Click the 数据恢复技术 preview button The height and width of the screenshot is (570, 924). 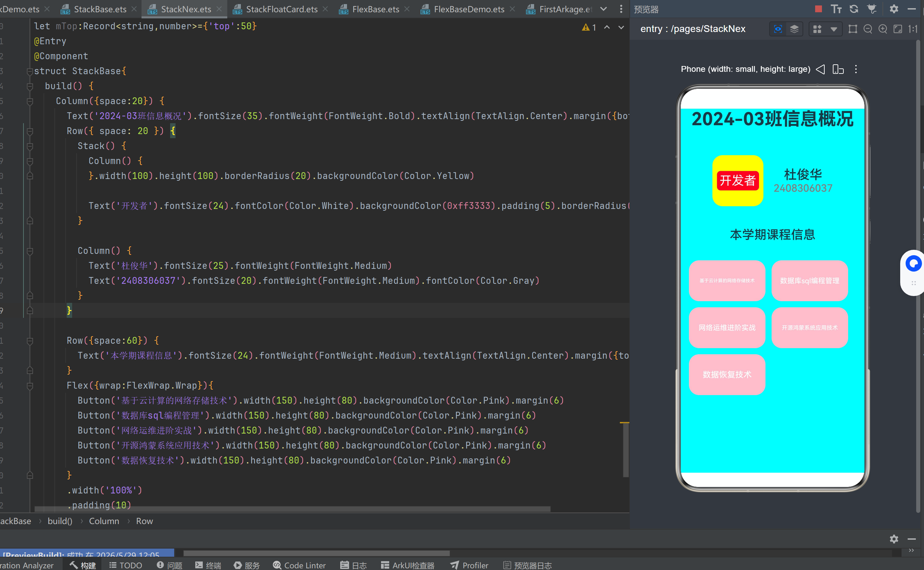[x=727, y=374]
